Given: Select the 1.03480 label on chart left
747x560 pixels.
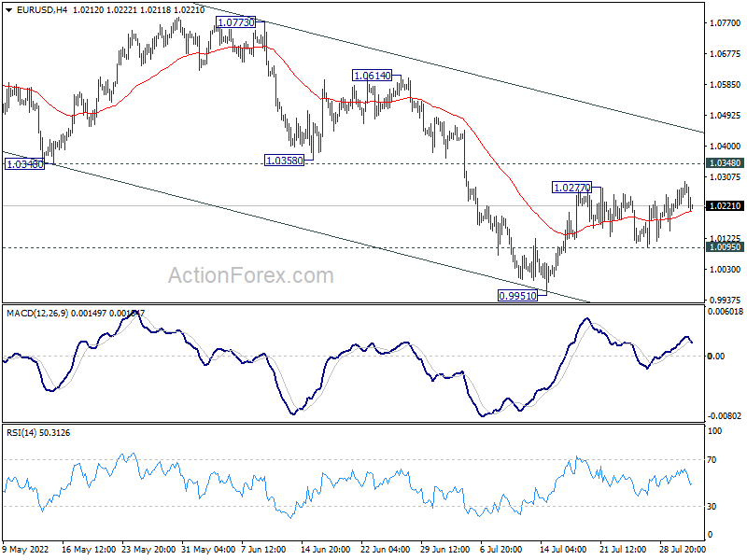Looking at the screenshot, I should point(25,164).
